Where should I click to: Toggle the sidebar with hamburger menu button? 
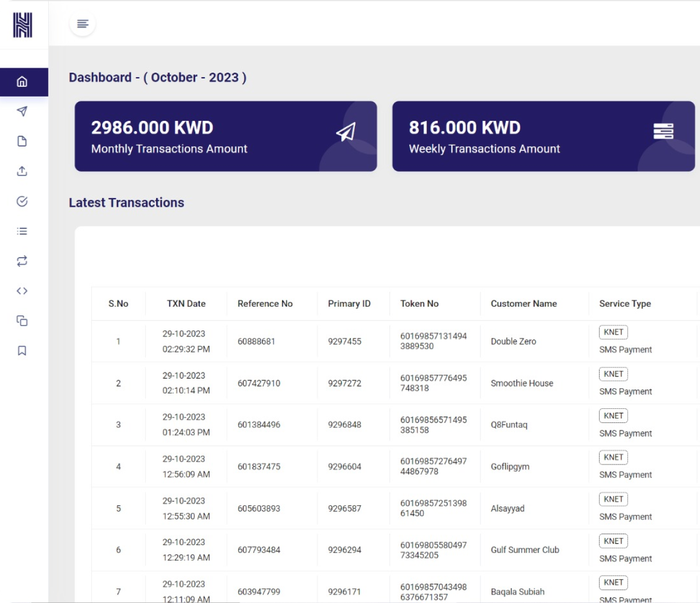coord(83,24)
